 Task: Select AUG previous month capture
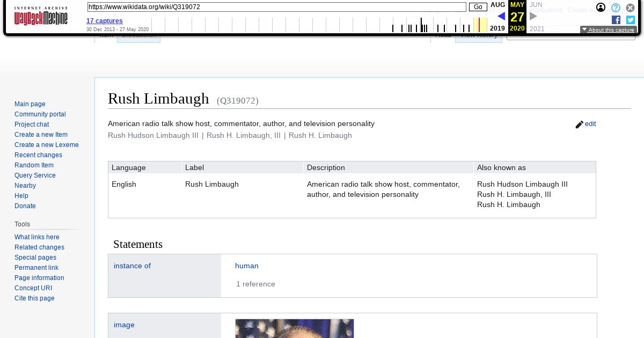coord(497,5)
